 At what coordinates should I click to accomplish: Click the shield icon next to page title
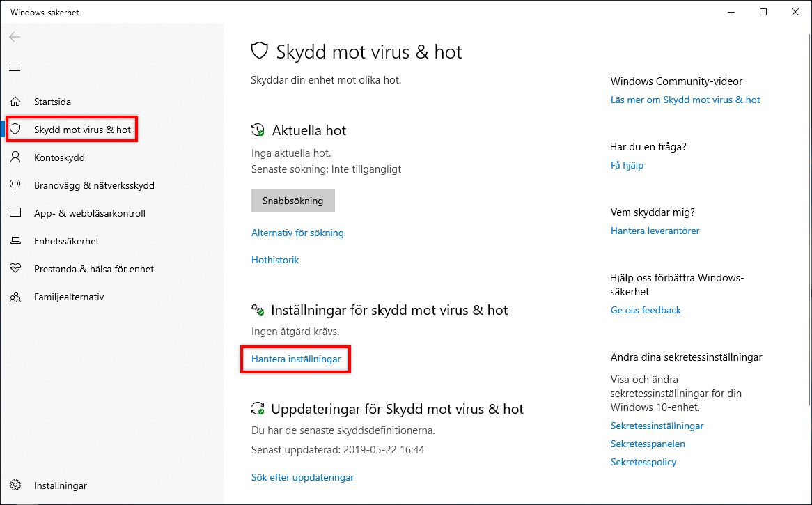(x=260, y=51)
